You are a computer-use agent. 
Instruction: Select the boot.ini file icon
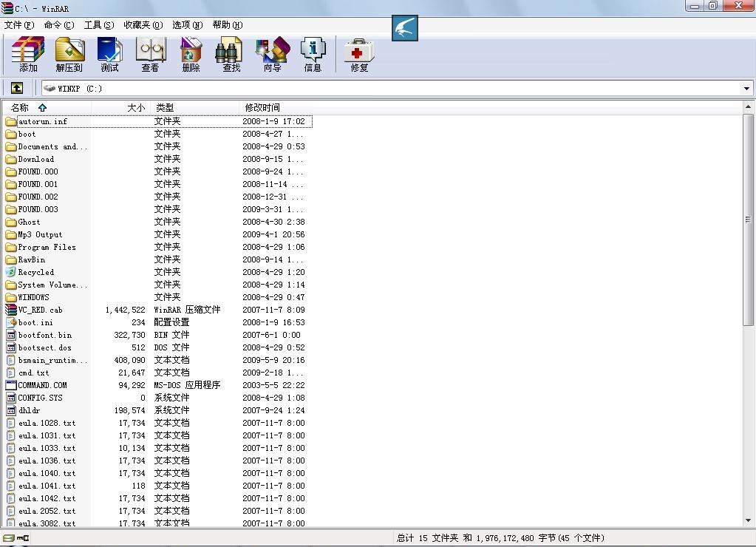[x=11, y=322]
